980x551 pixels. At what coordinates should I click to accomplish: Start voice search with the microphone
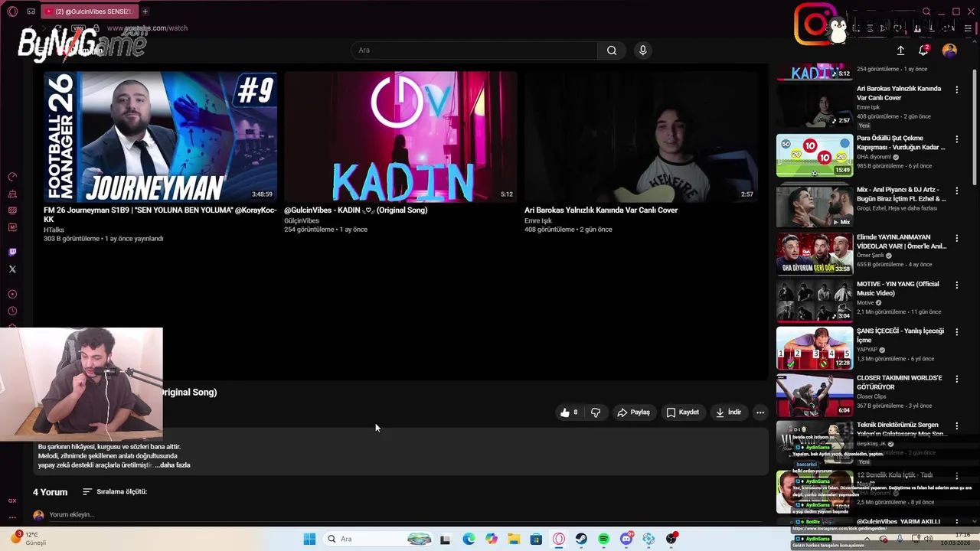coord(642,51)
